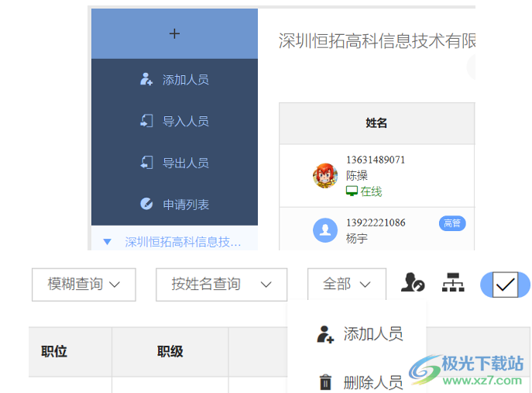Click the name 杨宇
532x393 pixels.
point(357,239)
